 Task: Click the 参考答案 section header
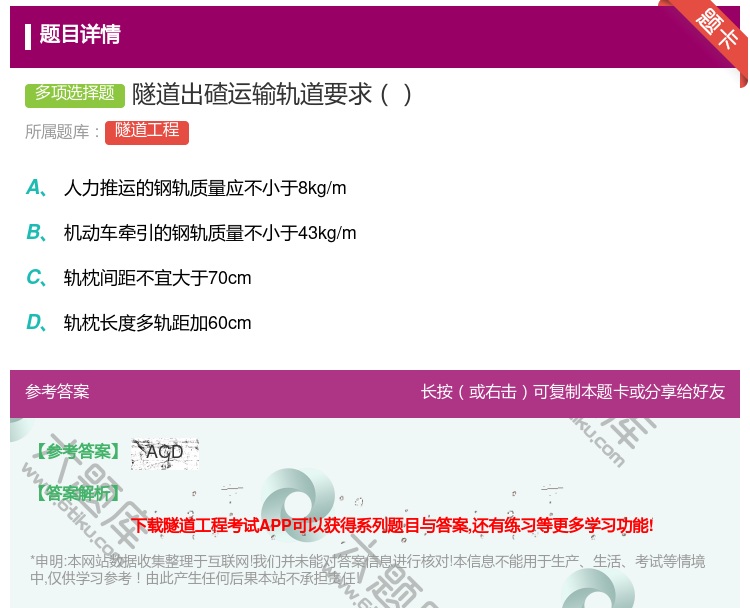click(57, 392)
